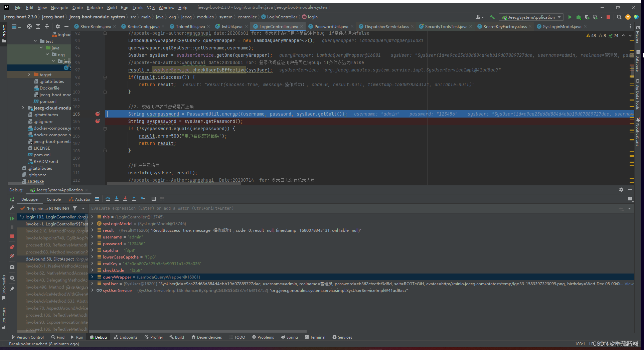Collapse All in the Project panel

pyautogui.click(x=47, y=26)
